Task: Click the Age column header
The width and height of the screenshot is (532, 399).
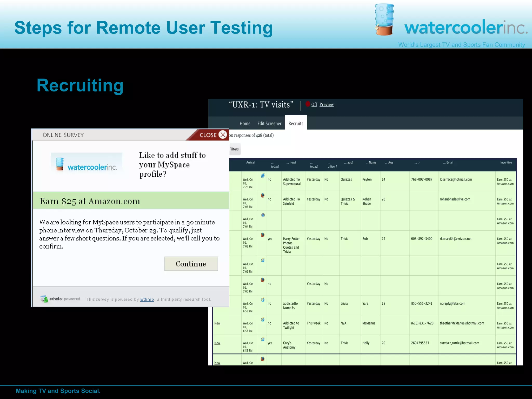Action: click(389, 163)
